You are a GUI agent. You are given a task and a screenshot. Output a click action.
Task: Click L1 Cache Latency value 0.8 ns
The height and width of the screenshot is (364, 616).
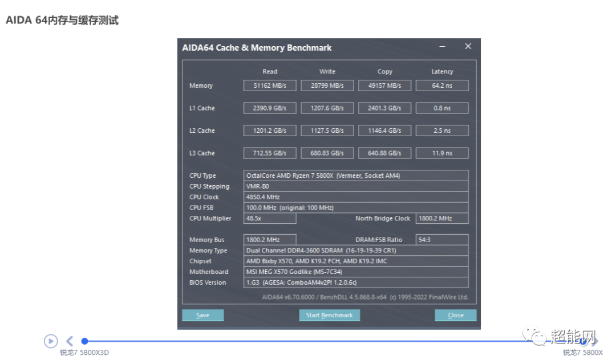pyautogui.click(x=442, y=108)
